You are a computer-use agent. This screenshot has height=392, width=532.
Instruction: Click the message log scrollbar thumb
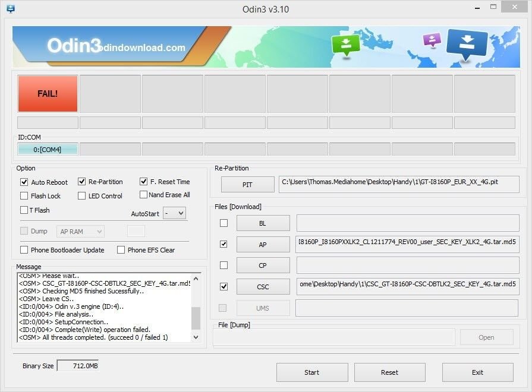pos(196,318)
